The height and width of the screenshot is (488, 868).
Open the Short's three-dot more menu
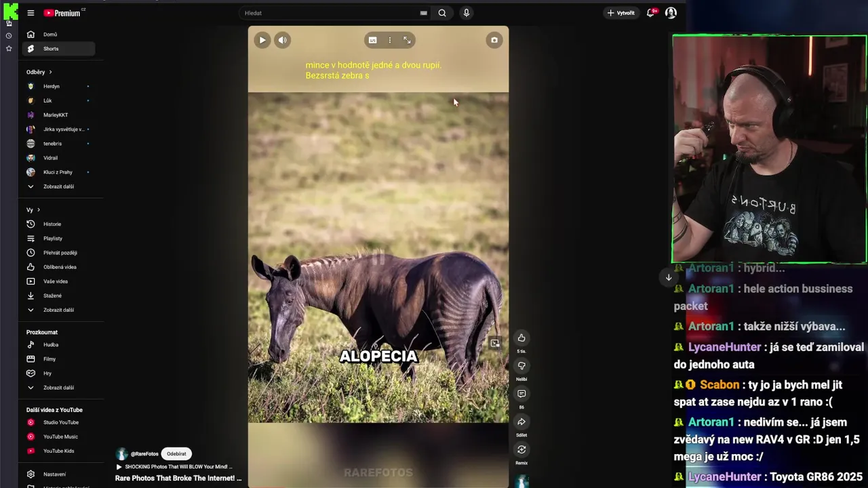click(389, 40)
